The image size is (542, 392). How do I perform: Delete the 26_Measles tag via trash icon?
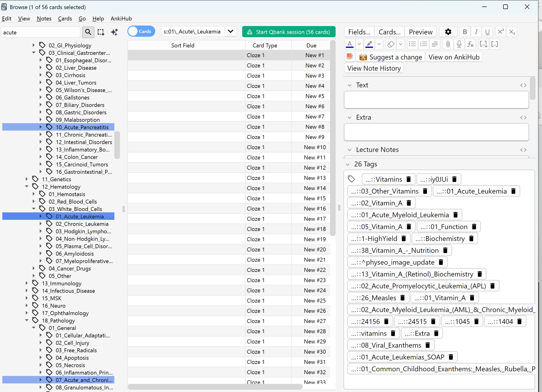point(403,298)
